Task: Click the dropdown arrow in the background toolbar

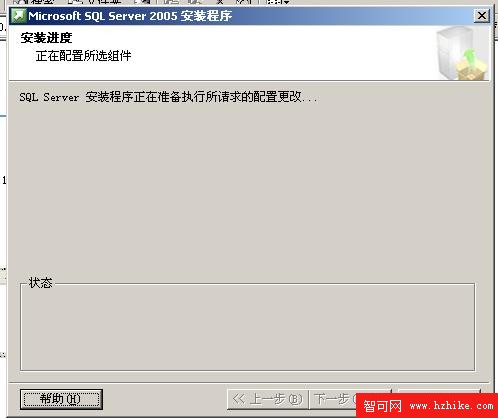Action: (x=286, y=2)
